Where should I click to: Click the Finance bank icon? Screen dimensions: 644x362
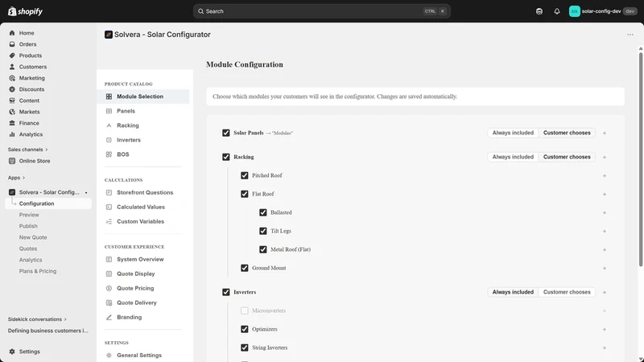coord(12,123)
